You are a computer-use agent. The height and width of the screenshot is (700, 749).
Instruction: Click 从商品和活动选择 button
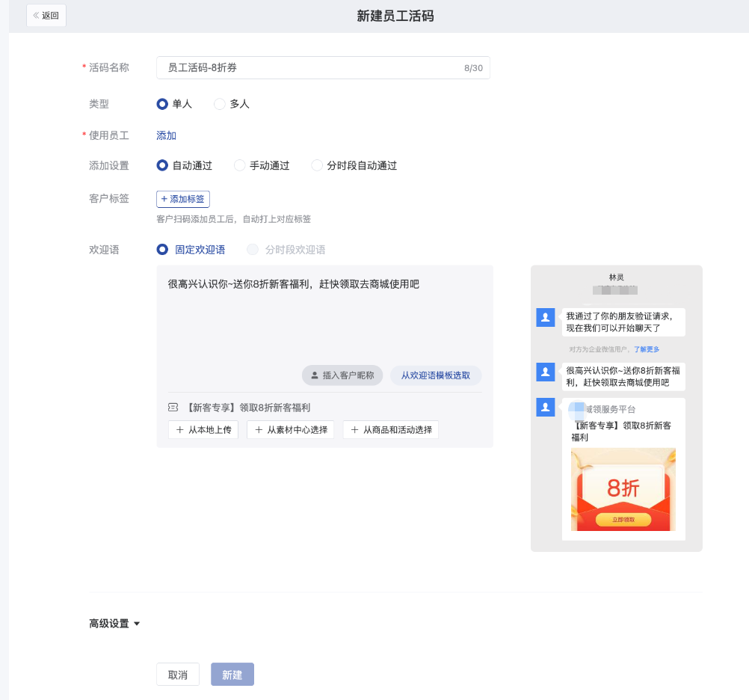pos(391,429)
